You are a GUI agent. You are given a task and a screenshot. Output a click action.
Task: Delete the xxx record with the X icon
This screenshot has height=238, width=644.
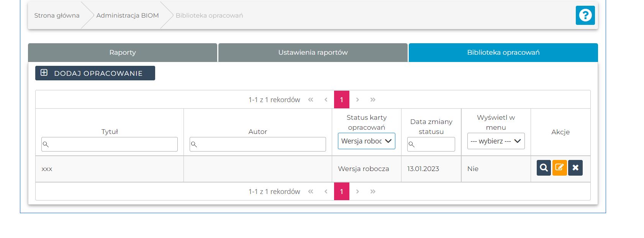(575, 168)
